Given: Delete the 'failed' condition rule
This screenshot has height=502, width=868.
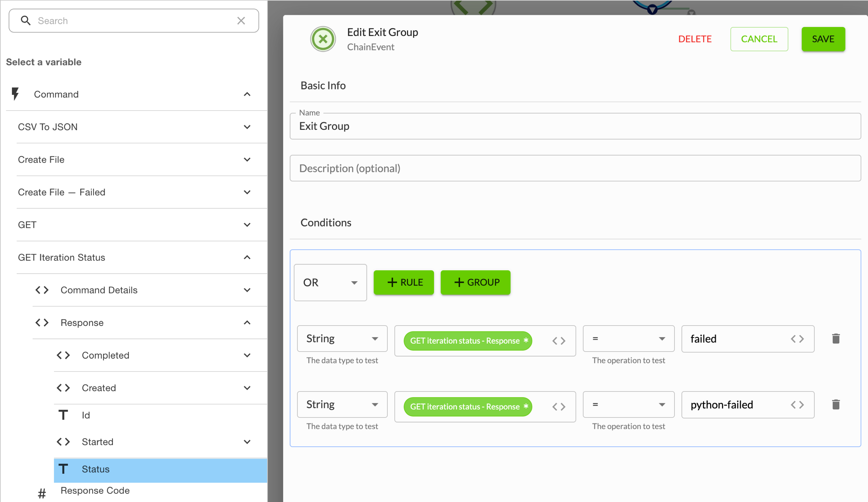Looking at the screenshot, I should click(836, 338).
